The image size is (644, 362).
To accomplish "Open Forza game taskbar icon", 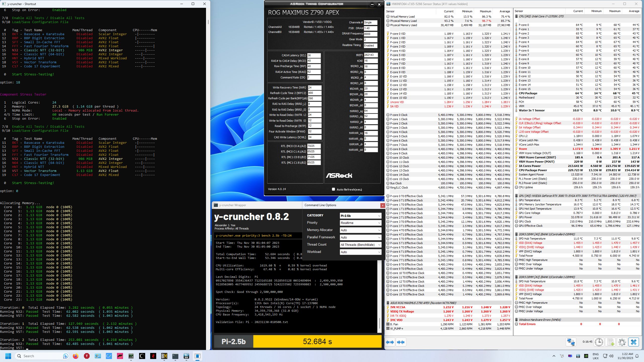I will coord(120,356).
